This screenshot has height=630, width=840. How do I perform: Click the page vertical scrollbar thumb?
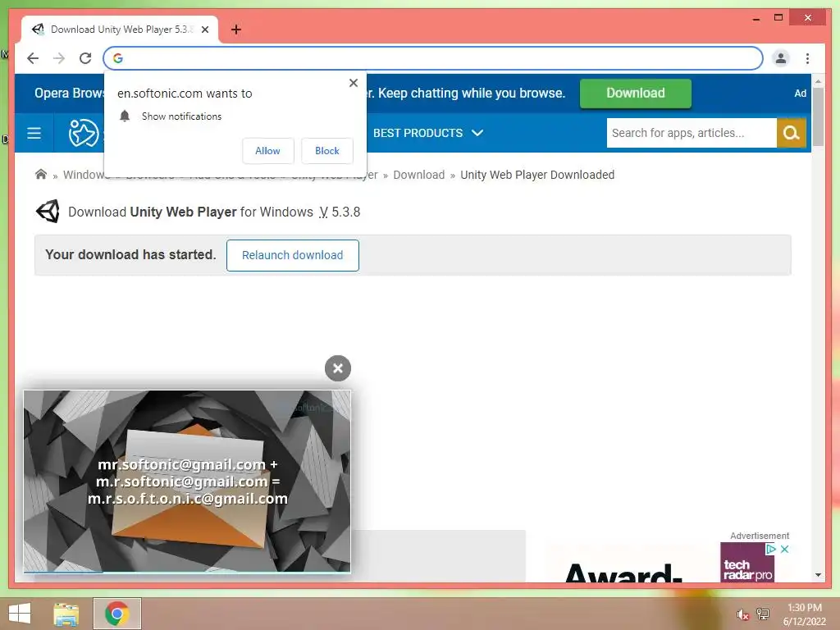818,116
